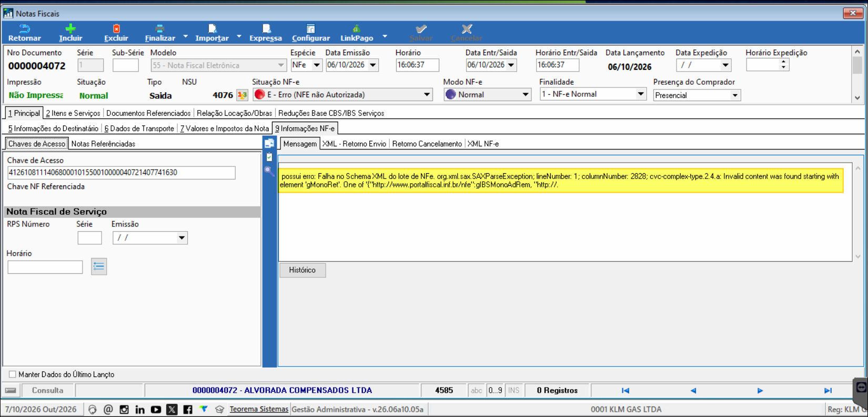Open the YouTube icon in status bar
The width and height of the screenshot is (868, 417).
[x=156, y=410]
